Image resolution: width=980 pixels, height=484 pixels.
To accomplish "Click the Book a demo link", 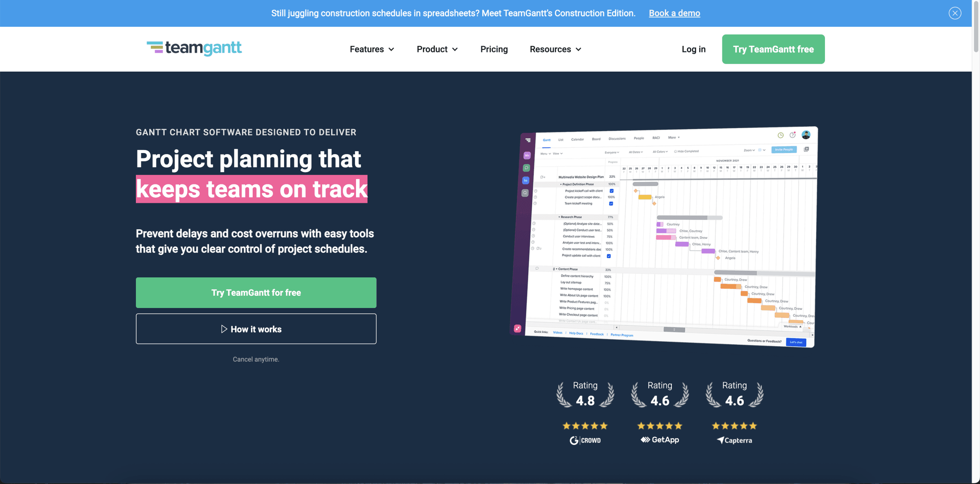I will (674, 13).
